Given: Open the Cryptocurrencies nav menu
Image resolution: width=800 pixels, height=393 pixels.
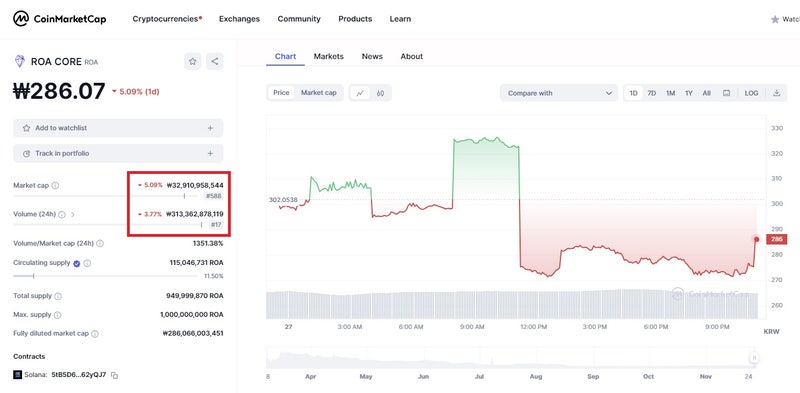Looking at the screenshot, I should coord(167,19).
